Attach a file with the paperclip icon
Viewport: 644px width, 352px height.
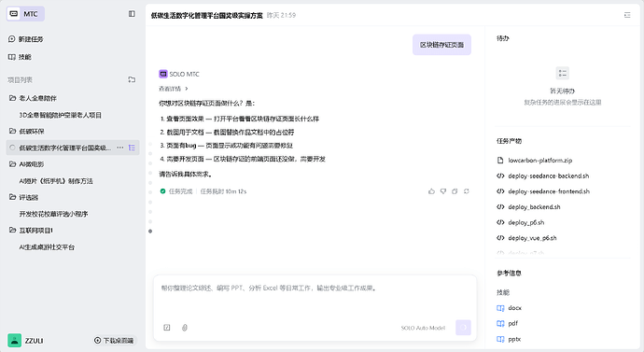click(x=185, y=328)
